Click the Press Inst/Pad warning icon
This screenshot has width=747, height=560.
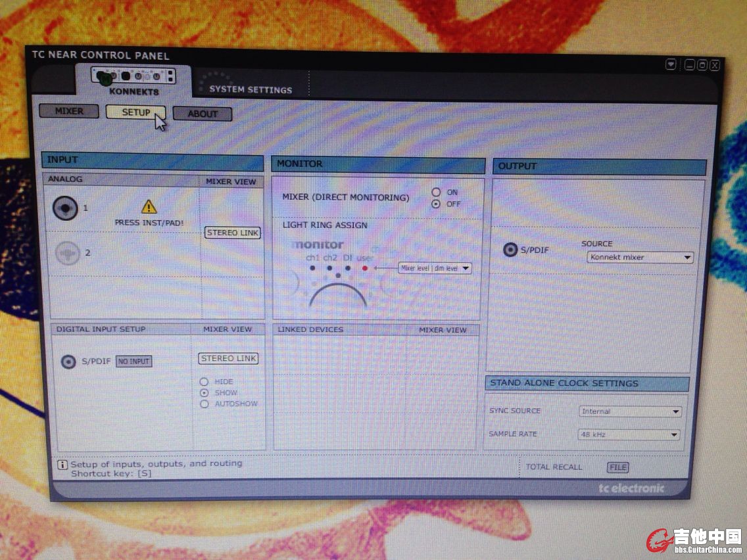click(149, 206)
